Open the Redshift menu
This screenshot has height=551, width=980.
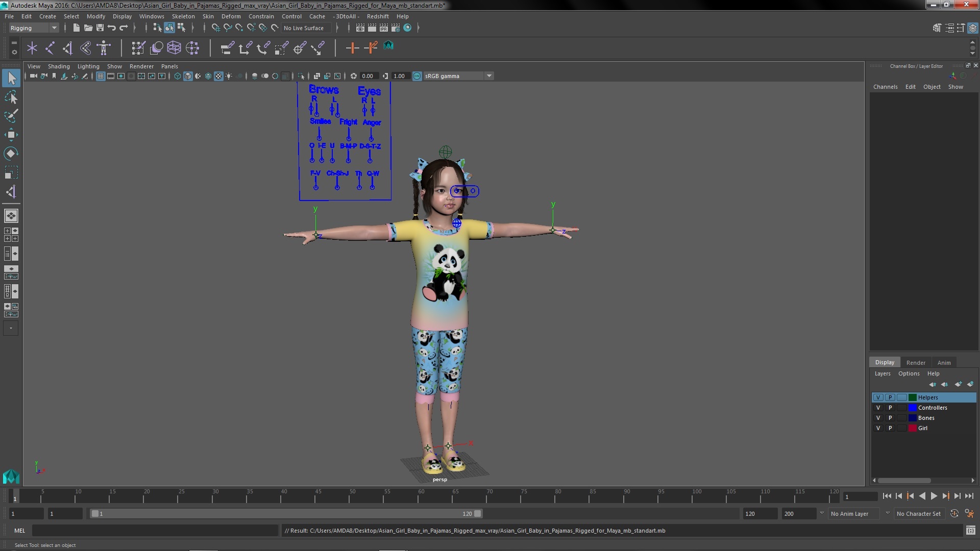[x=378, y=16]
